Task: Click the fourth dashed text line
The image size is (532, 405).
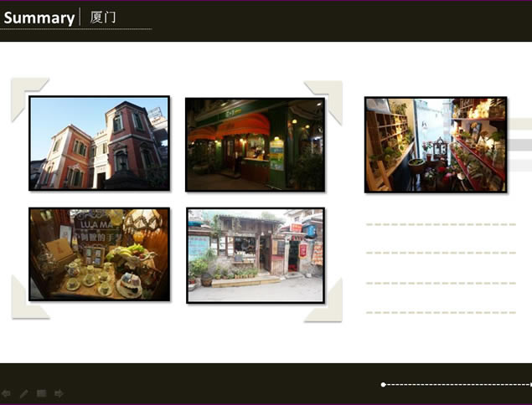Action: coord(441,312)
